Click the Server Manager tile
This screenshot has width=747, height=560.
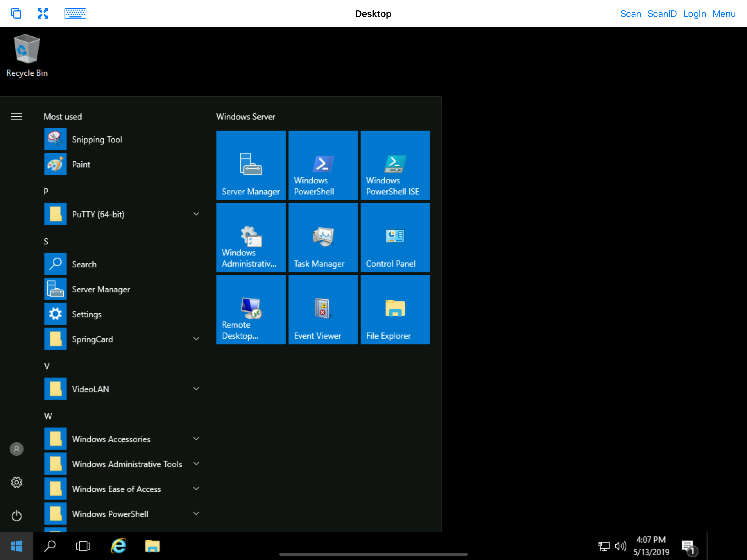(251, 165)
